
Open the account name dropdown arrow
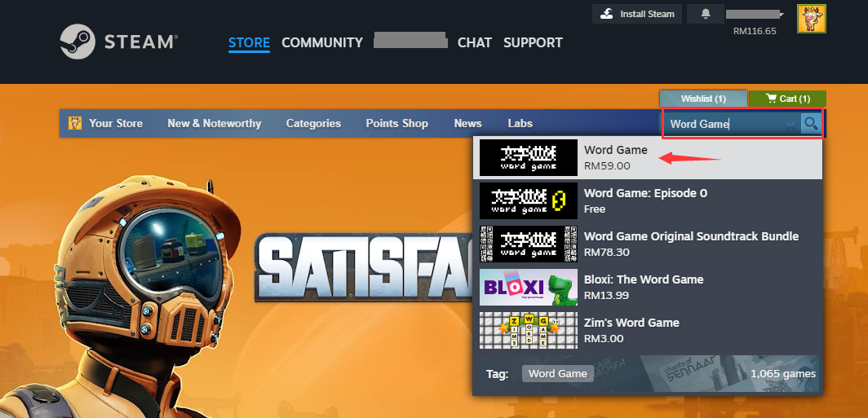[781, 15]
